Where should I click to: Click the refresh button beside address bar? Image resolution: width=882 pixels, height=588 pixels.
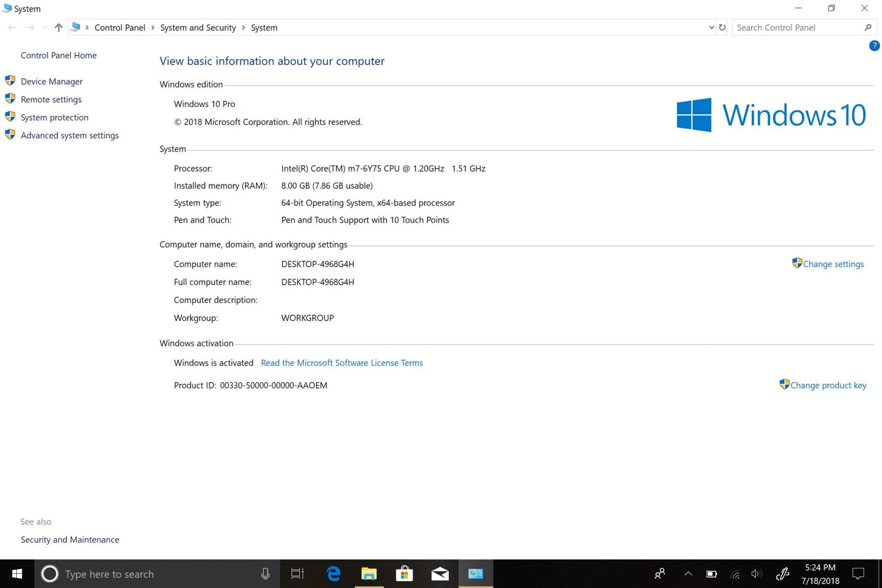pyautogui.click(x=722, y=28)
